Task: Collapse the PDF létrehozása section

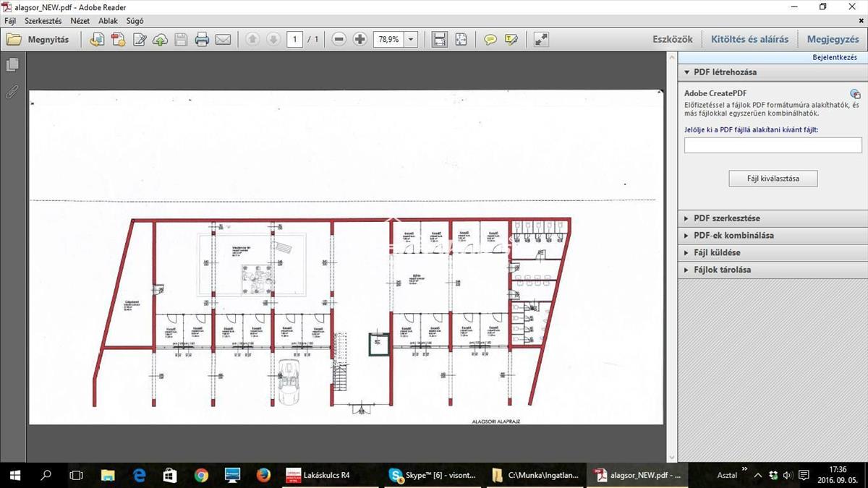Action: click(x=725, y=72)
